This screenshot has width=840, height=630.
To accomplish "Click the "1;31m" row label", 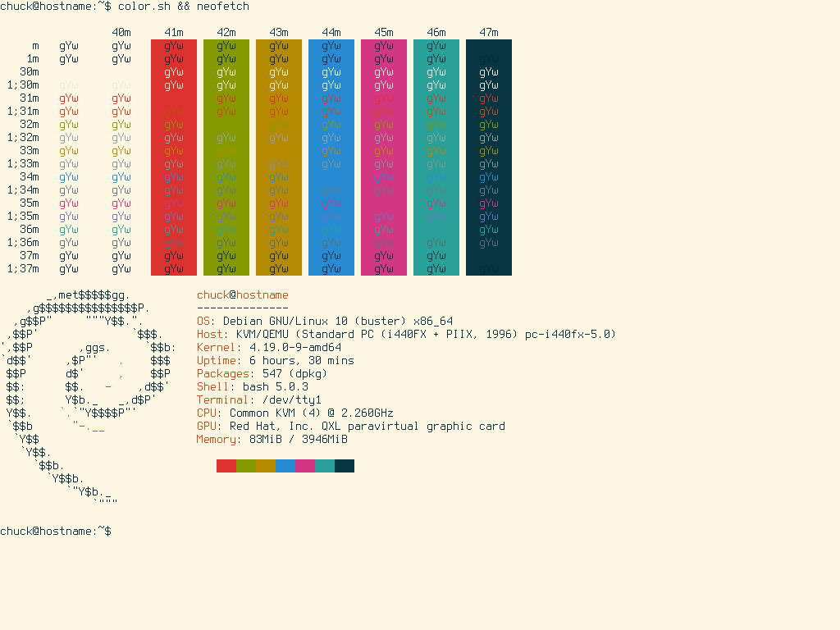I will 23,112.
